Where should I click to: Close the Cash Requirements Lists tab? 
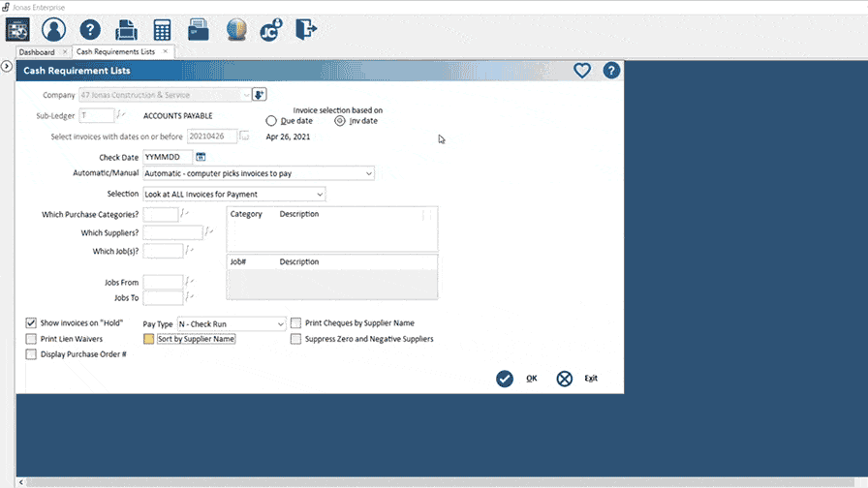click(x=165, y=51)
